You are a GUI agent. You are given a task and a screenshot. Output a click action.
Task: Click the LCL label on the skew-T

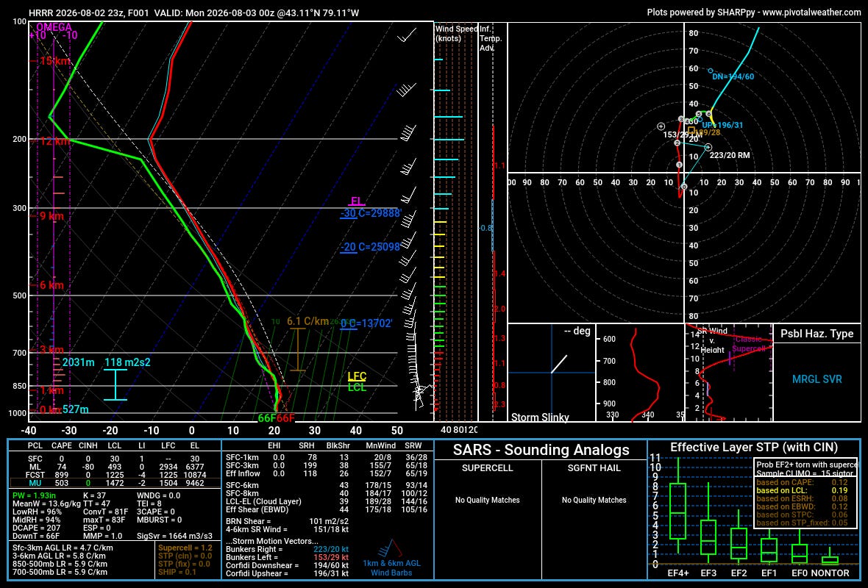(x=357, y=387)
